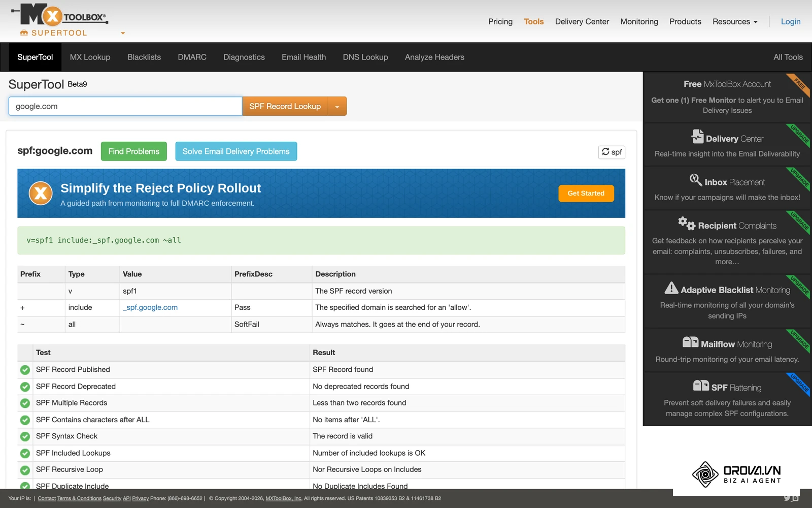Screen dimensions: 812x508
Task: Click the 'SoftFail' table cell
Action: 272,325
